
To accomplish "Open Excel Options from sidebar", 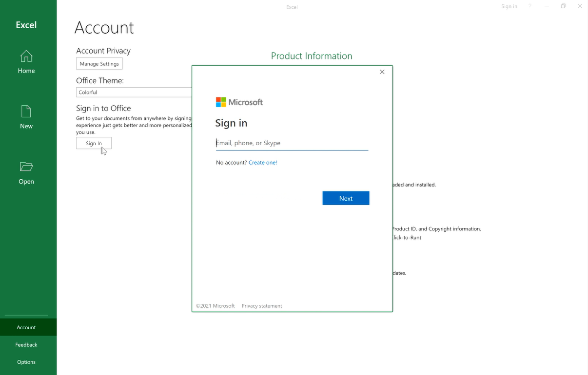I will [x=26, y=362].
